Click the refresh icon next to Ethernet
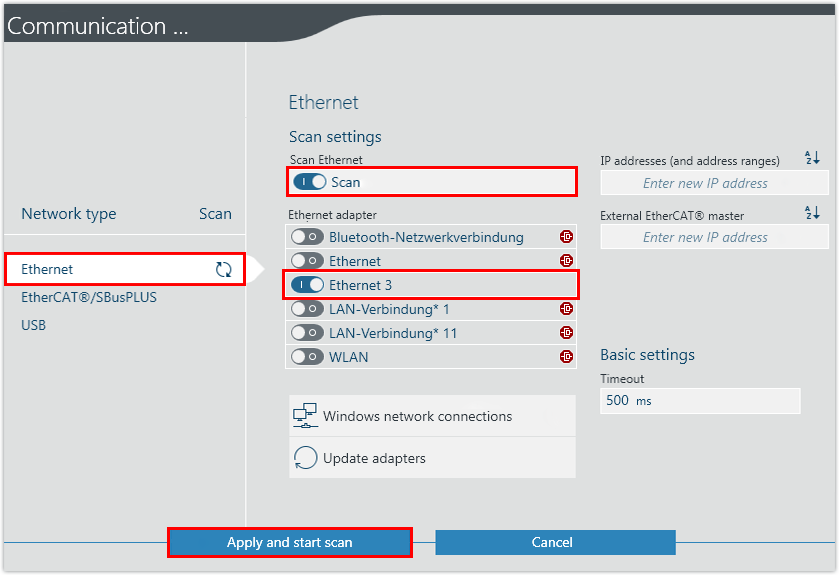Screen dimensions: 839x575 tap(223, 269)
